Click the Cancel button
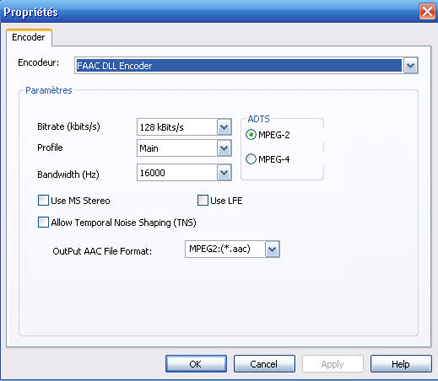438x381 pixels. click(x=264, y=364)
